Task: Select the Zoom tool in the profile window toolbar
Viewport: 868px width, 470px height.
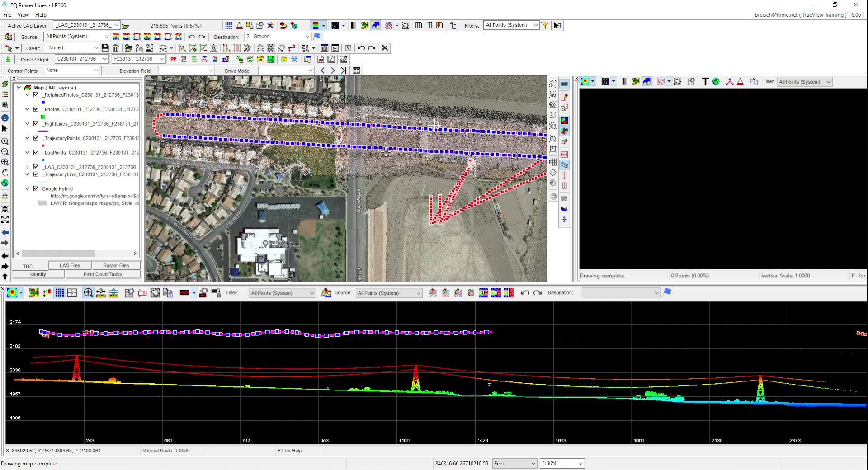Action: 89,293
